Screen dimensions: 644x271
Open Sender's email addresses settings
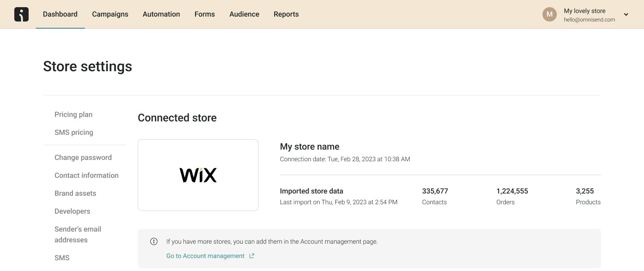77,234
